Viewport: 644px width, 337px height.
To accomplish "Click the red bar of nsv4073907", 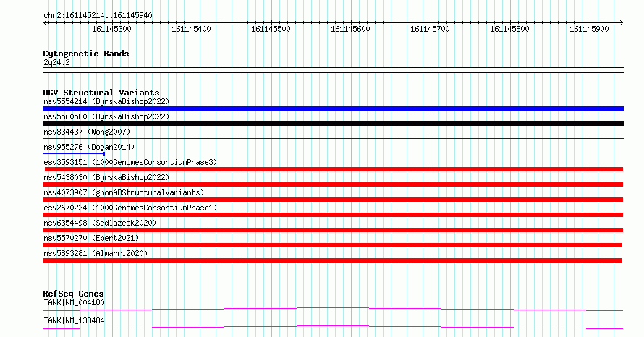I will [x=333, y=200].
